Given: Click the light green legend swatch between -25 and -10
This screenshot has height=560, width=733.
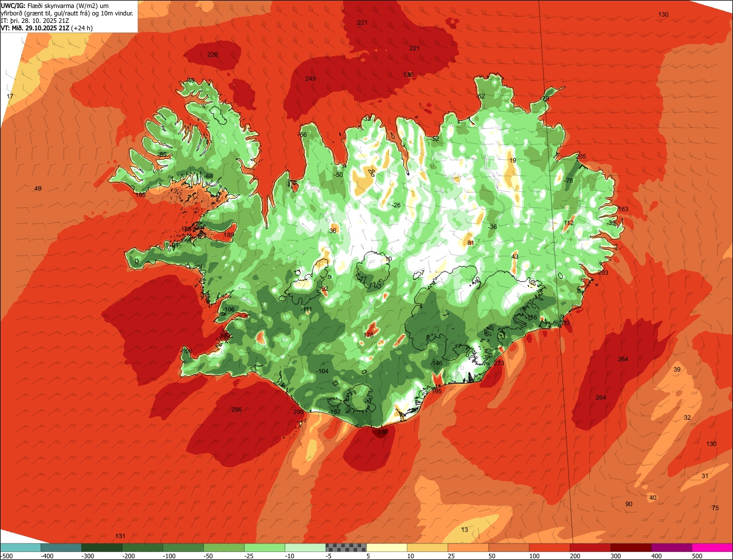Looking at the screenshot, I should click(265, 547).
